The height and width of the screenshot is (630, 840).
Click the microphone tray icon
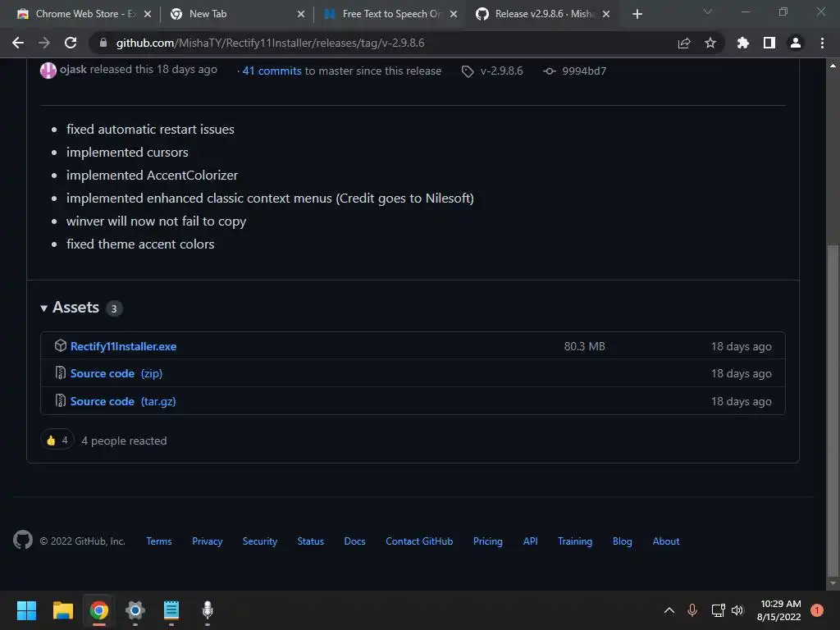[692, 610]
